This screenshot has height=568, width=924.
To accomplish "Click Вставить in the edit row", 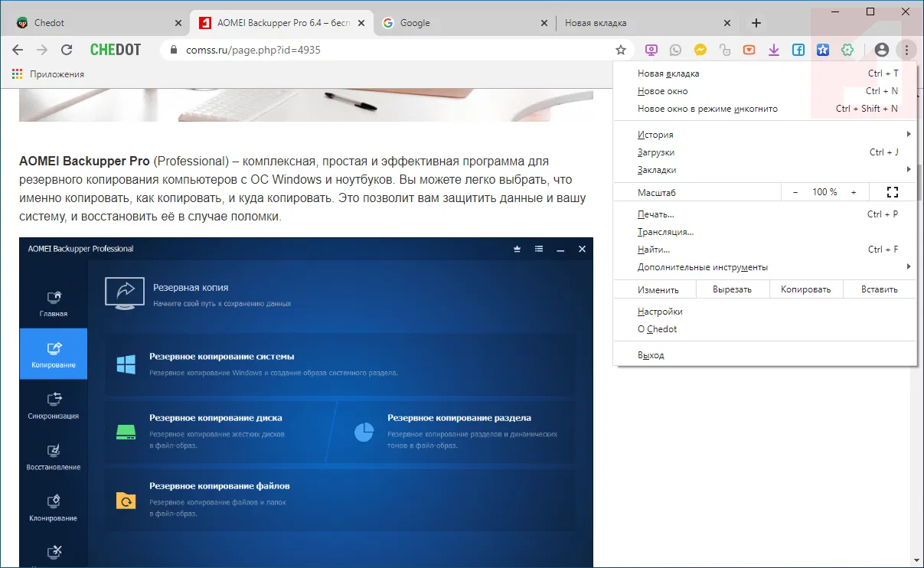I will click(880, 289).
